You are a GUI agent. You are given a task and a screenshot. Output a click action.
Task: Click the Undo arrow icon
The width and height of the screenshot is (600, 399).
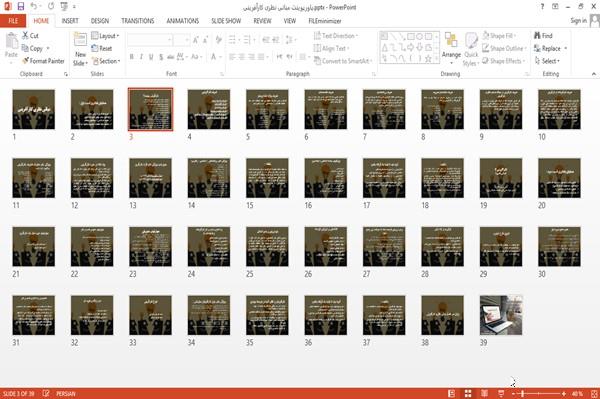[33, 7]
